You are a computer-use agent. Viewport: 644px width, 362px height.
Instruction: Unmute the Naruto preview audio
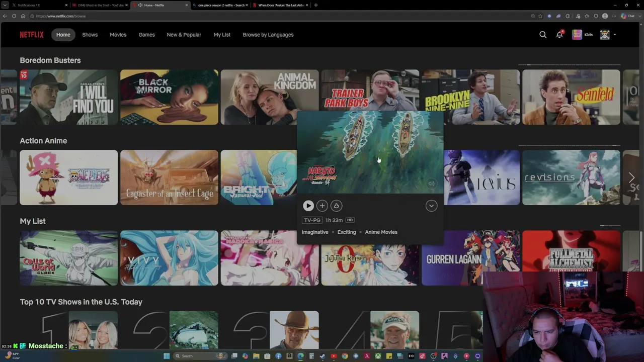(431, 184)
